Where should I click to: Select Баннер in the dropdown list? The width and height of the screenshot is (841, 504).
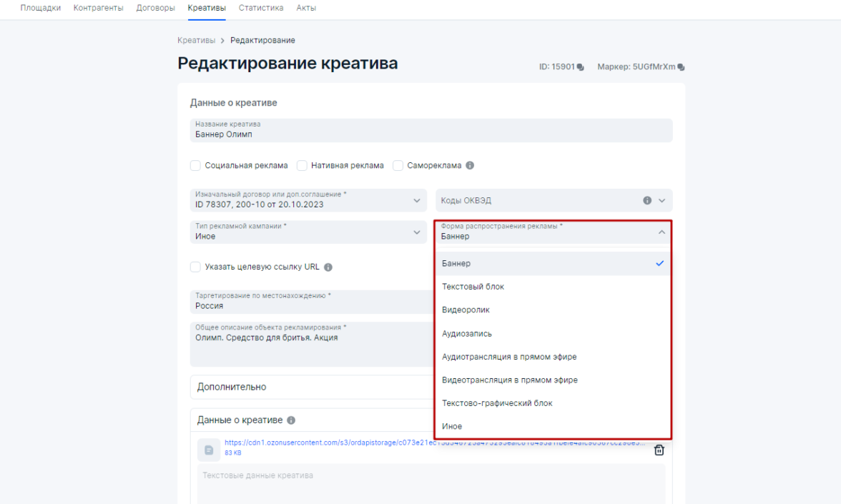tap(553, 264)
